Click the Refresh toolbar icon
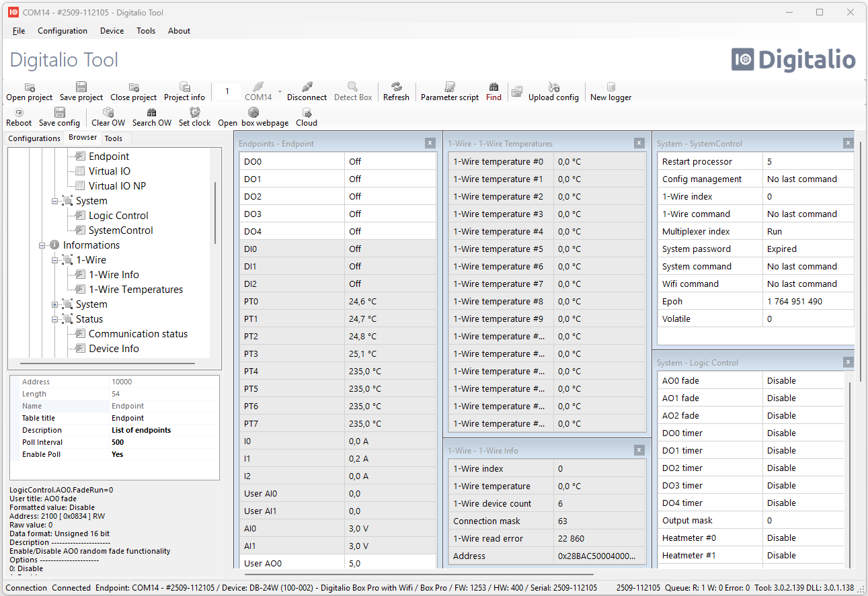Viewport: 868px width, 596px height. [x=396, y=87]
